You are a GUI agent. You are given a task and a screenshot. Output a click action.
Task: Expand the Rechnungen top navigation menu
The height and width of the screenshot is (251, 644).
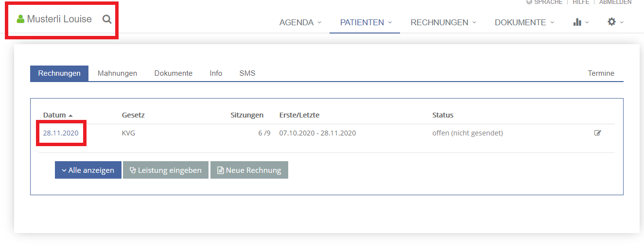[443, 22]
